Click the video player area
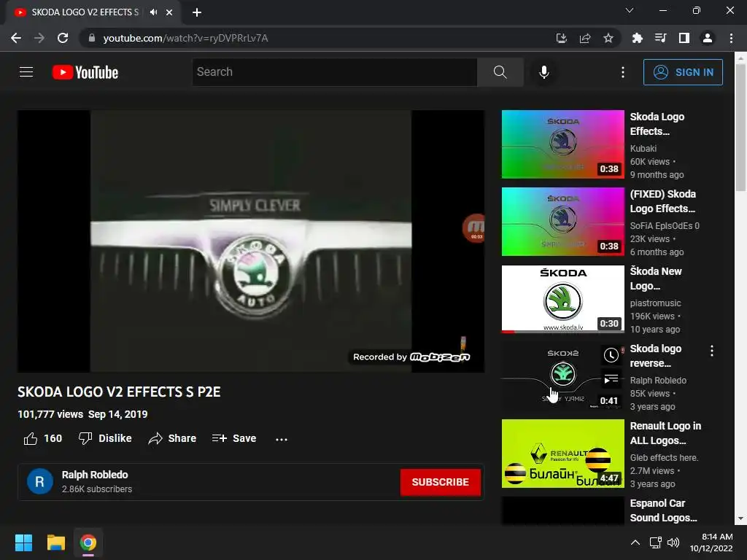Viewport: 747px width, 560px height. pyautogui.click(x=251, y=241)
